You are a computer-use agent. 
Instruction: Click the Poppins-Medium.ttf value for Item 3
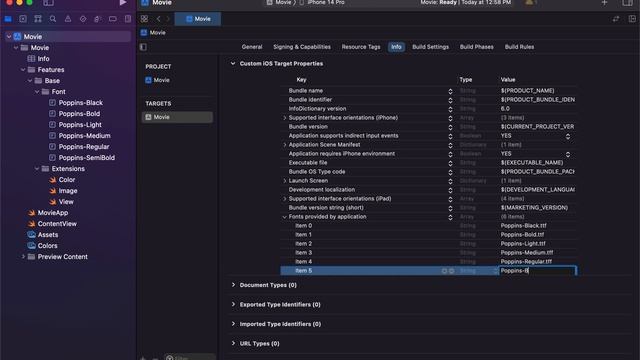[527, 253]
